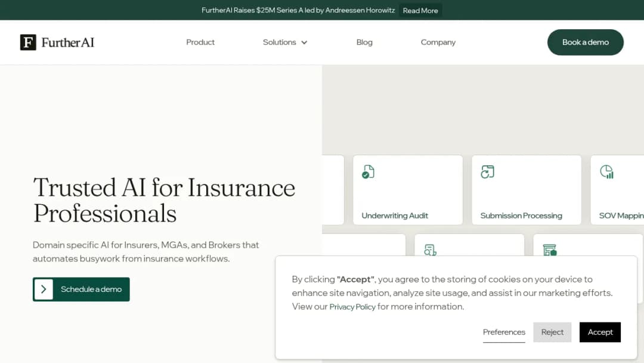644x363 pixels.
Task: Select the Underwriting Audit card label
Action: click(395, 216)
